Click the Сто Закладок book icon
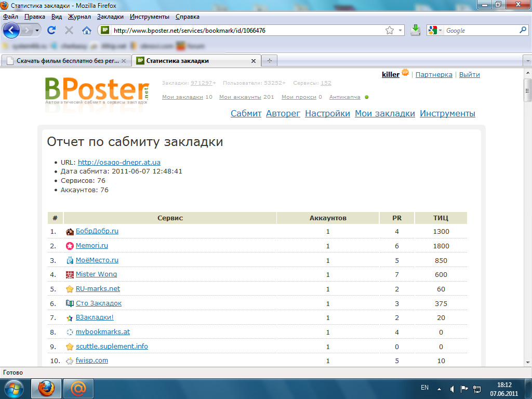Viewport: 532px width, 399px height. pyautogui.click(x=70, y=303)
